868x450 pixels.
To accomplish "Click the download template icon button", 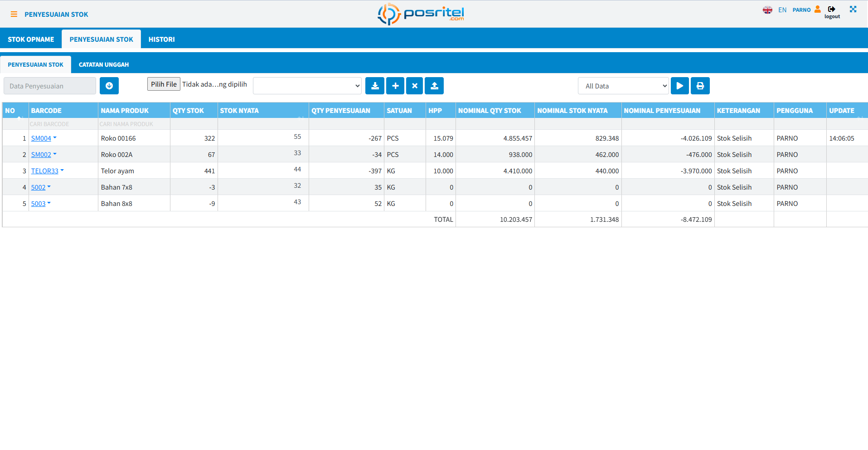I will pyautogui.click(x=375, y=86).
